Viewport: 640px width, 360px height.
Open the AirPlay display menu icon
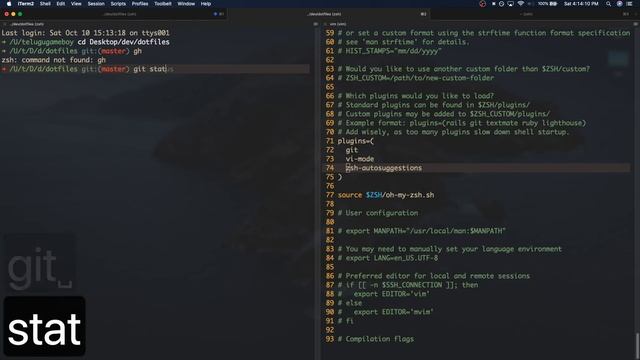coord(511,4)
